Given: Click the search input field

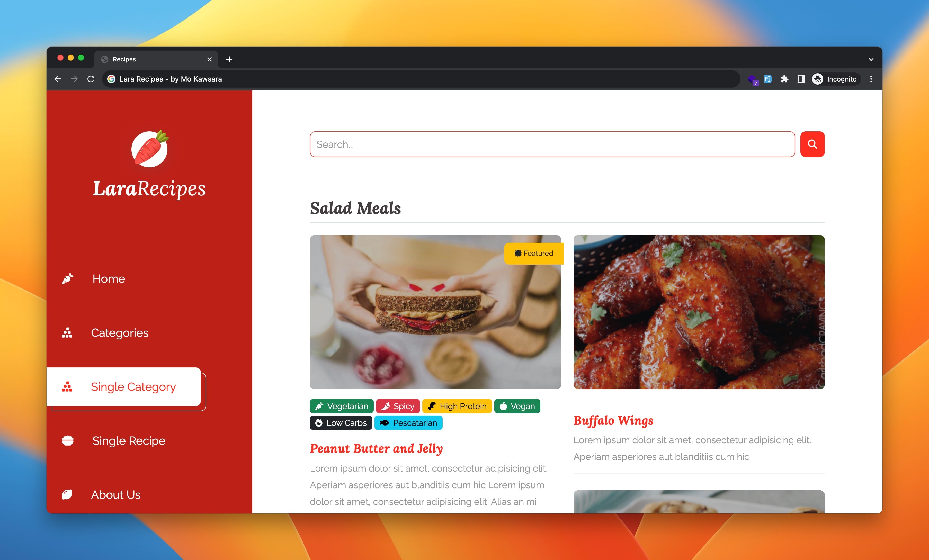Looking at the screenshot, I should point(552,144).
